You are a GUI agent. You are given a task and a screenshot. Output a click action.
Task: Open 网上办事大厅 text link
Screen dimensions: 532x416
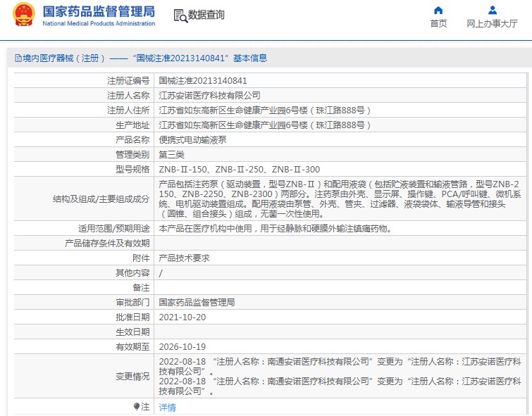tap(492, 23)
